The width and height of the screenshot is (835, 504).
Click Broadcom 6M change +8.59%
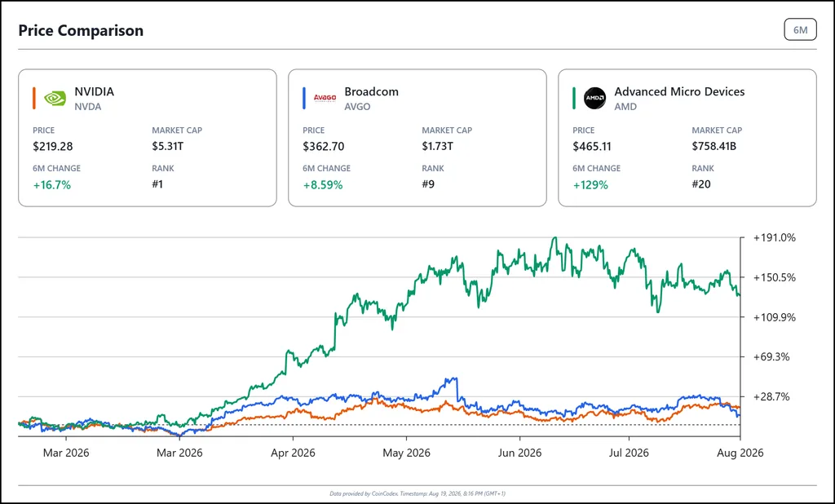coord(323,185)
